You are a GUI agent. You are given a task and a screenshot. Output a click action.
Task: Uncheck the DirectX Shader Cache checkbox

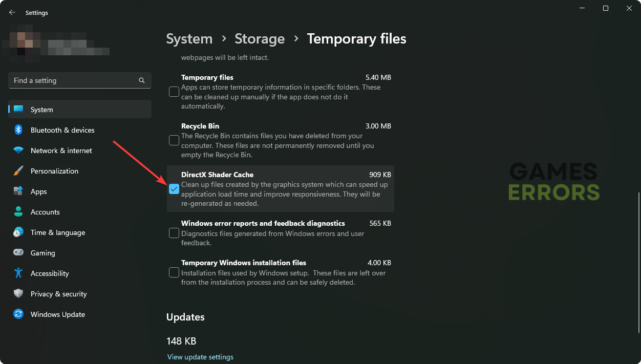(x=174, y=189)
